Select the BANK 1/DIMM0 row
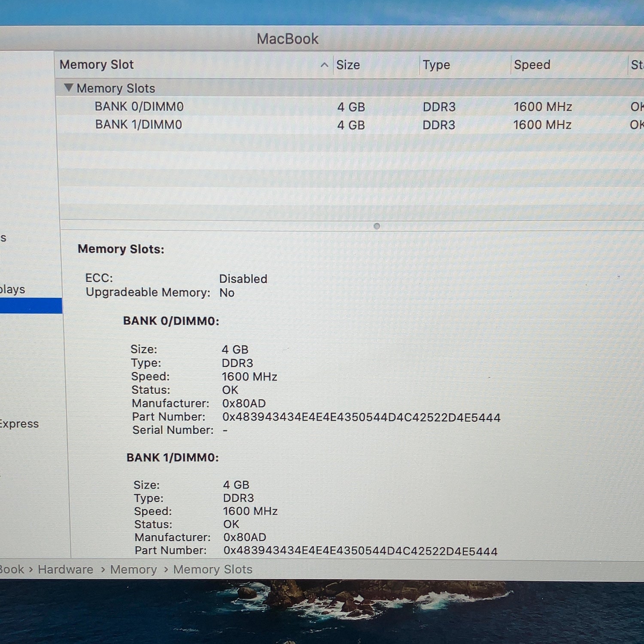This screenshot has height=644, width=644. (350, 125)
